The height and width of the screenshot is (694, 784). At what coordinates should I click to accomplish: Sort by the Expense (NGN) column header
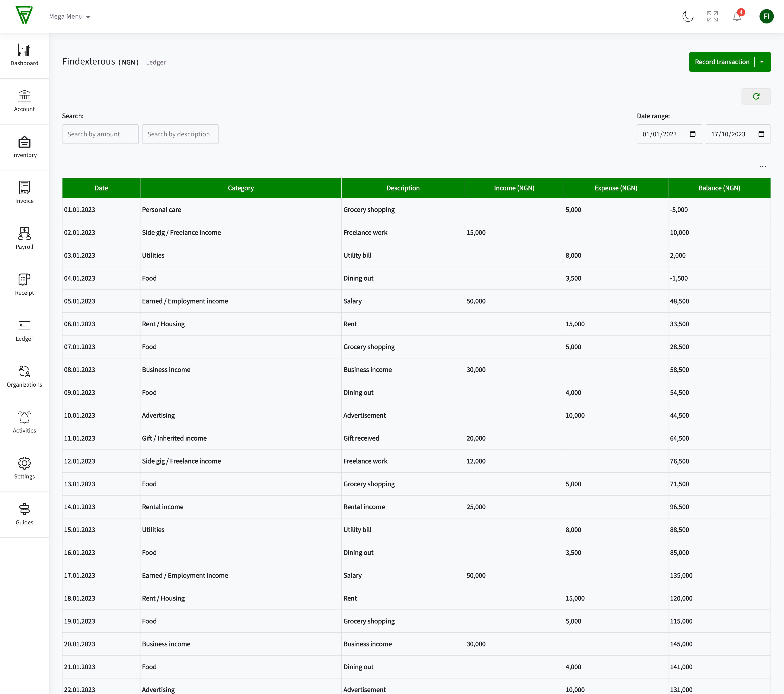pos(616,188)
